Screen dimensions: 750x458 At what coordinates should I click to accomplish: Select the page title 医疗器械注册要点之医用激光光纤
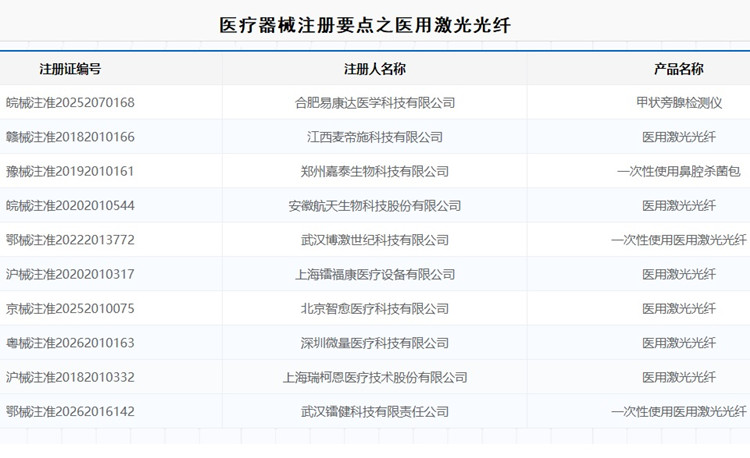coord(365,25)
